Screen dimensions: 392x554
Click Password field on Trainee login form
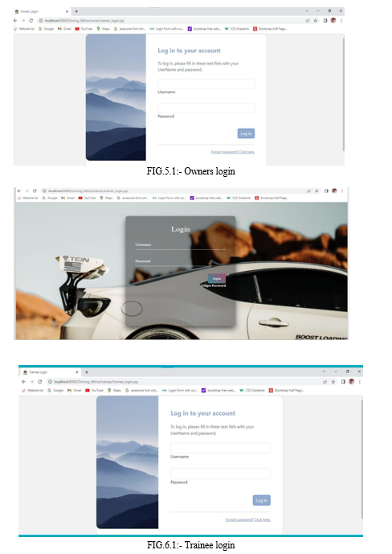tap(221, 474)
